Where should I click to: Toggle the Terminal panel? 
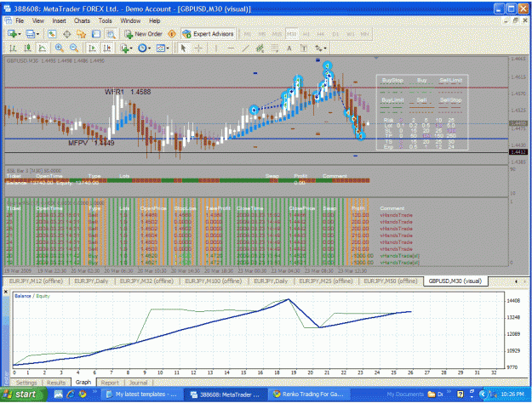pyautogui.click(x=96, y=34)
